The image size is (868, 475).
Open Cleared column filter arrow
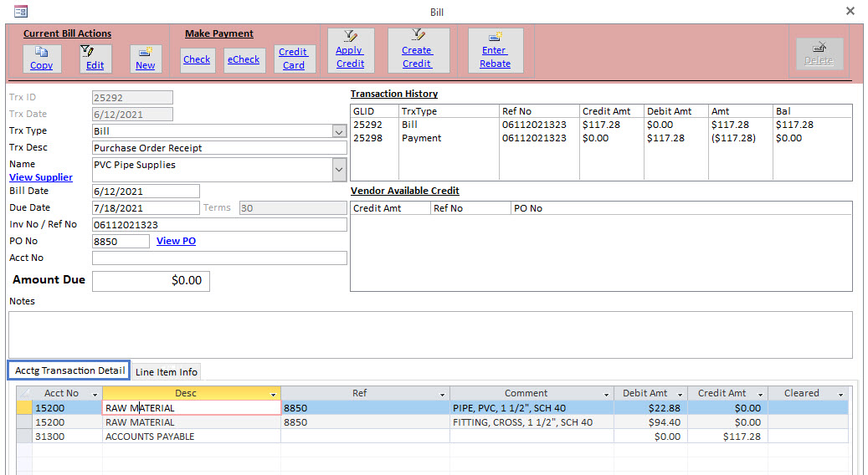840,394
